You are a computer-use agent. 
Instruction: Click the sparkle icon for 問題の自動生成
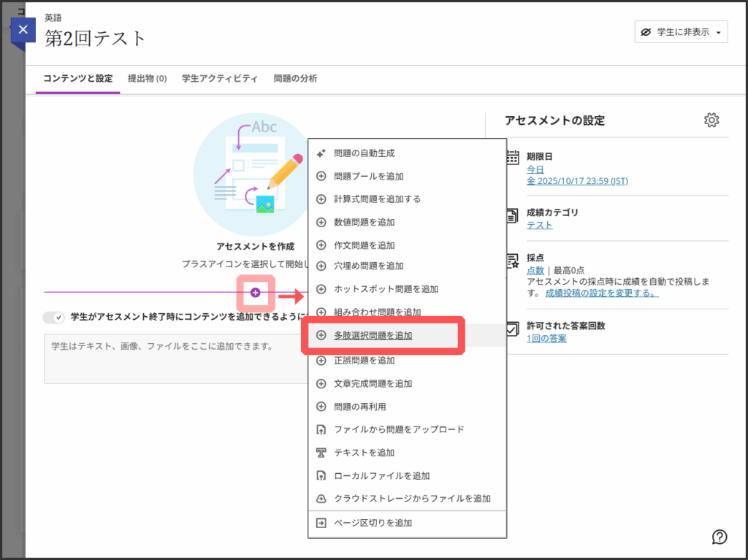pos(321,153)
